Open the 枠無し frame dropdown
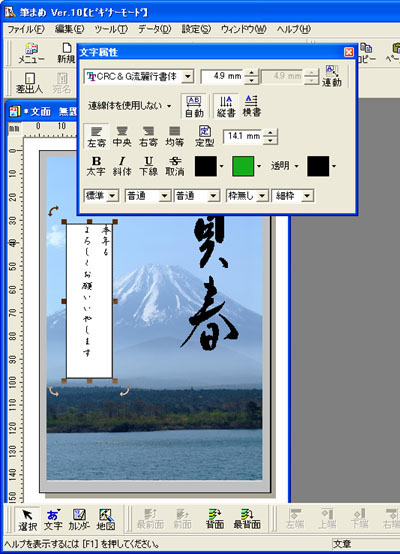Viewport: 400px width, 554px height. 262,195
